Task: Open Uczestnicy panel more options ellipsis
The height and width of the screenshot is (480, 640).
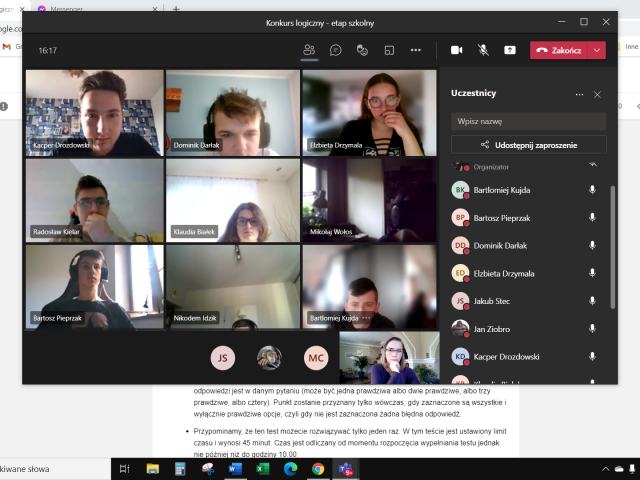Action: (x=579, y=94)
